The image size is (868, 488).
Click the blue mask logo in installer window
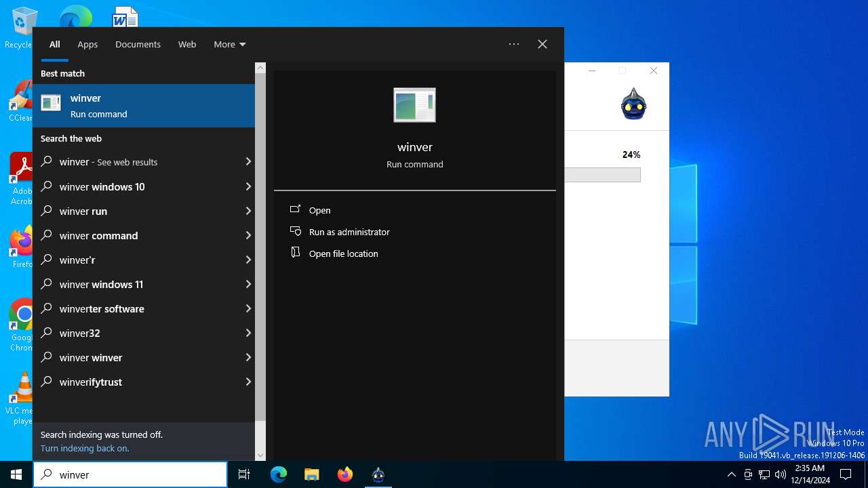point(633,104)
